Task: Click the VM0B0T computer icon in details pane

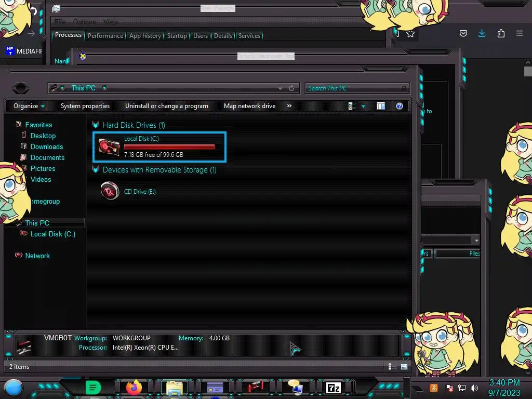Action: 24,345
